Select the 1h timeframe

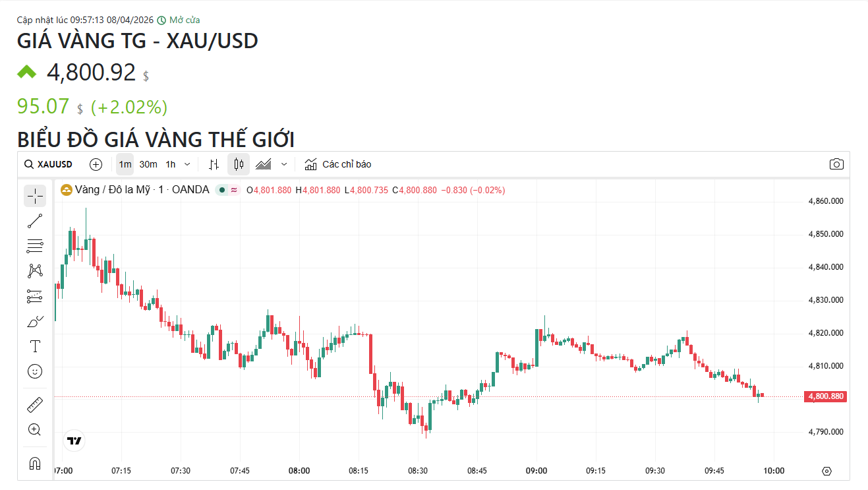click(x=171, y=164)
